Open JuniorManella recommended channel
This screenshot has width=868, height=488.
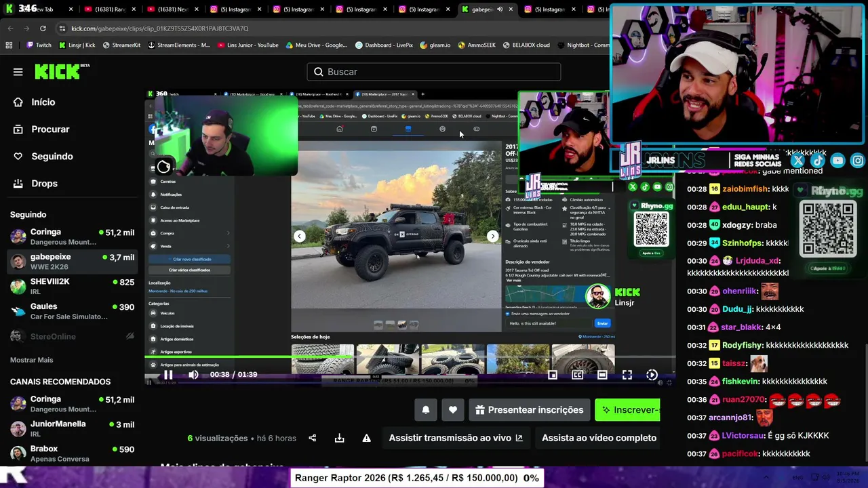click(72, 428)
